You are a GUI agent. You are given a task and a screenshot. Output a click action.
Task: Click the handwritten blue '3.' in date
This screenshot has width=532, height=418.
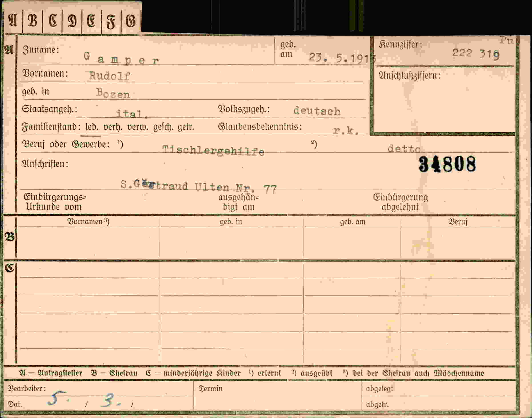[111, 400]
